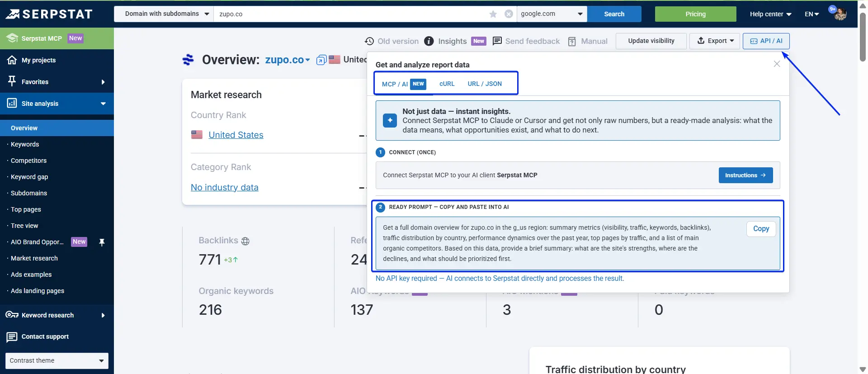Click the green Pricing button
This screenshot has height=374, width=868.
pos(695,14)
